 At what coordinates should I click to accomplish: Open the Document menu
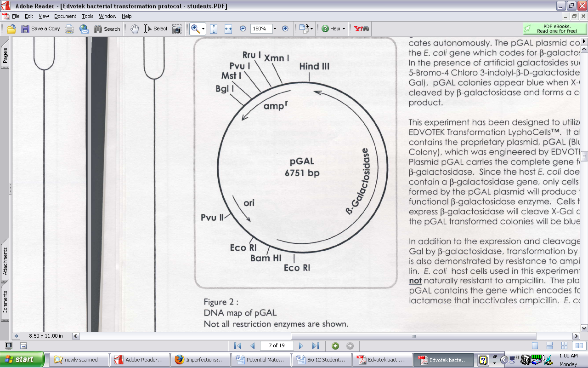coord(65,16)
